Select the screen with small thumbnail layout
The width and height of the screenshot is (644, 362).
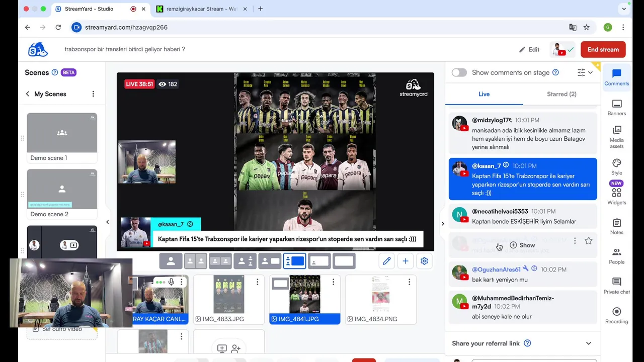pos(319,261)
